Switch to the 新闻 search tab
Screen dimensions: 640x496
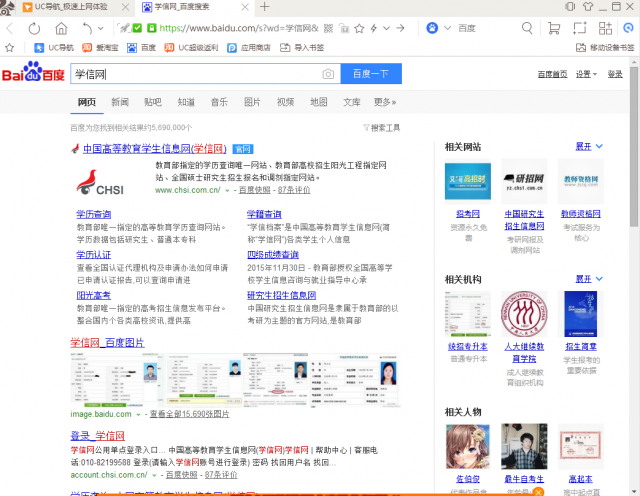click(x=120, y=102)
